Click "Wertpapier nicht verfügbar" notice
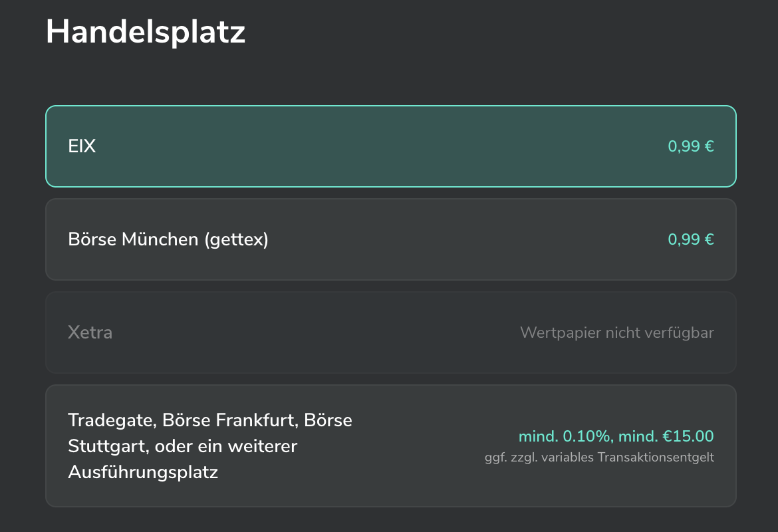The width and height of the screenshot is (778, 532). click(x=616, y=332)
